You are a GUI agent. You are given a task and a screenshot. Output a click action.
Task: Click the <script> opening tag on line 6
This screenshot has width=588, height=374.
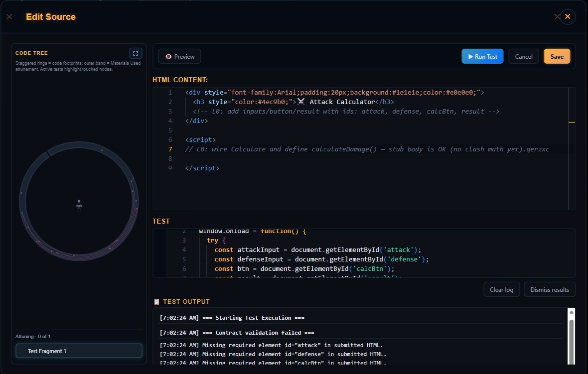[200, 140]
